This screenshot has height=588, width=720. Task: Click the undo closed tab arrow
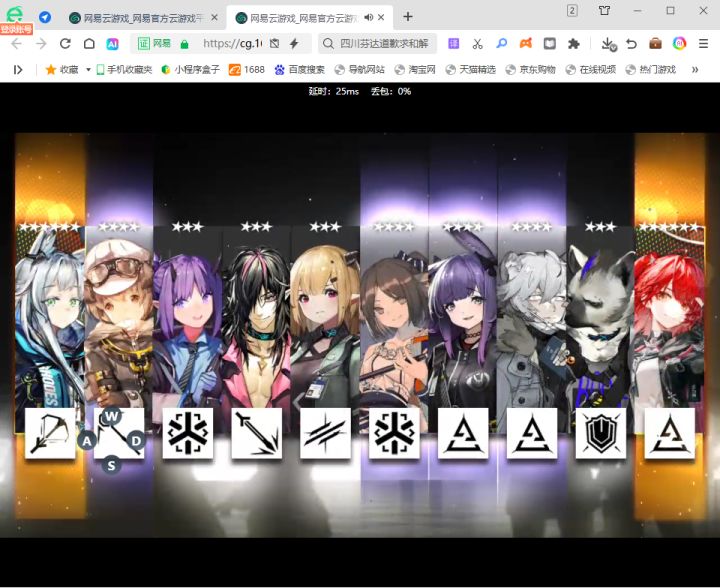[x=632, y=44]
